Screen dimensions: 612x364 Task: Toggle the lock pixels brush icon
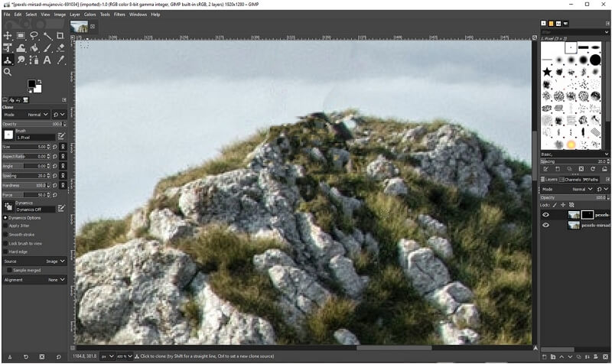coord(555,205)
